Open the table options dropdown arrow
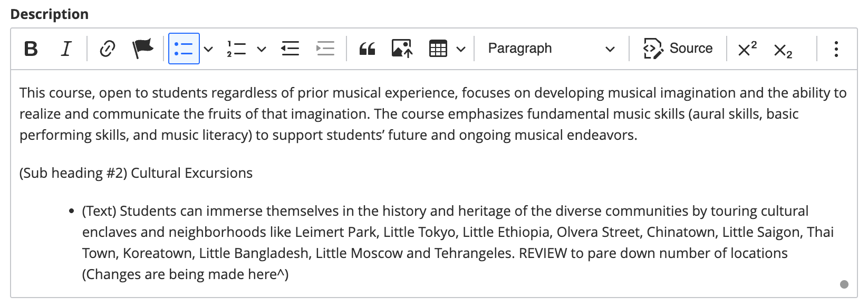Image resolution: width=868 pixels, height=306 pixels. pyautogui.click(x=461, y=49)
